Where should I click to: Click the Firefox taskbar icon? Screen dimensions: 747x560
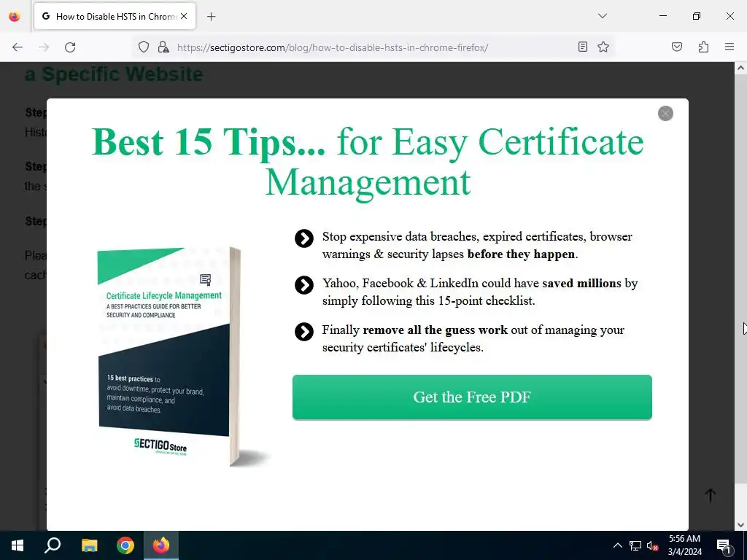tap(161, 545)
